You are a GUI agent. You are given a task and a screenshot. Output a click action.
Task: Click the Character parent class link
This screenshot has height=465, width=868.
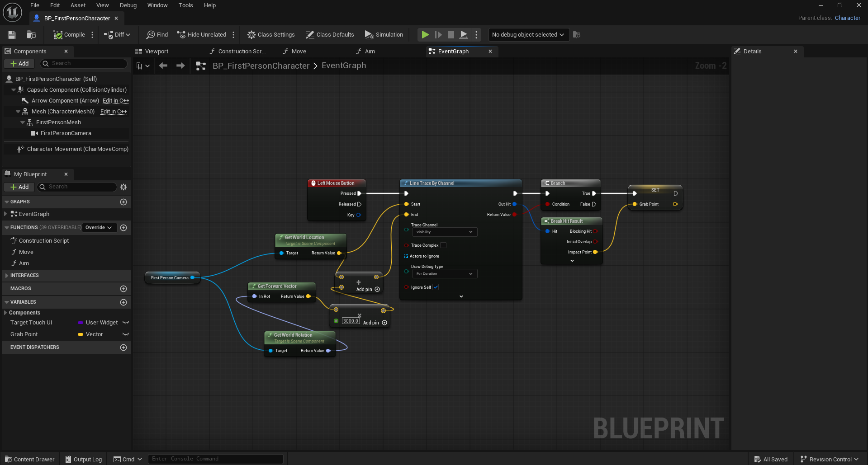click(847, 18)
